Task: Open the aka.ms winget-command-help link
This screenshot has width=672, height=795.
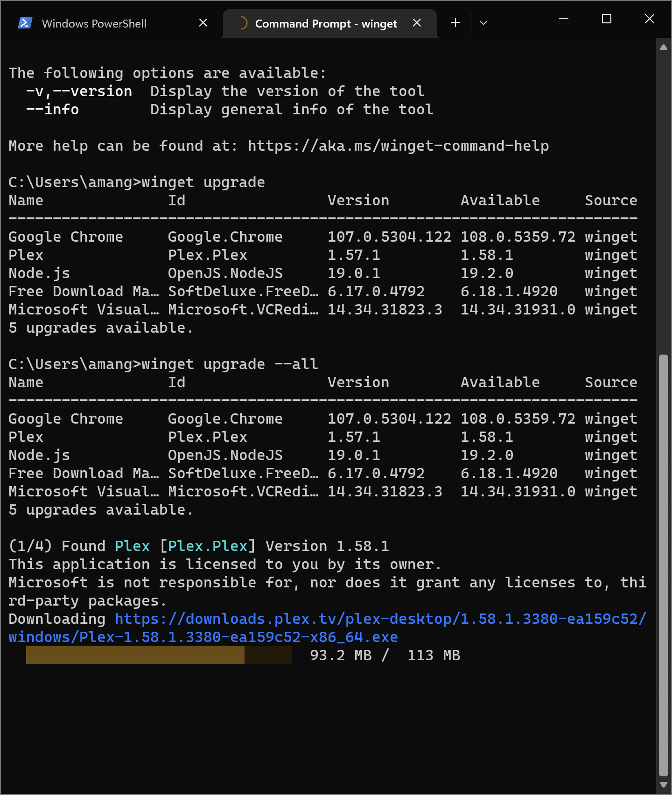Action: 398,146
